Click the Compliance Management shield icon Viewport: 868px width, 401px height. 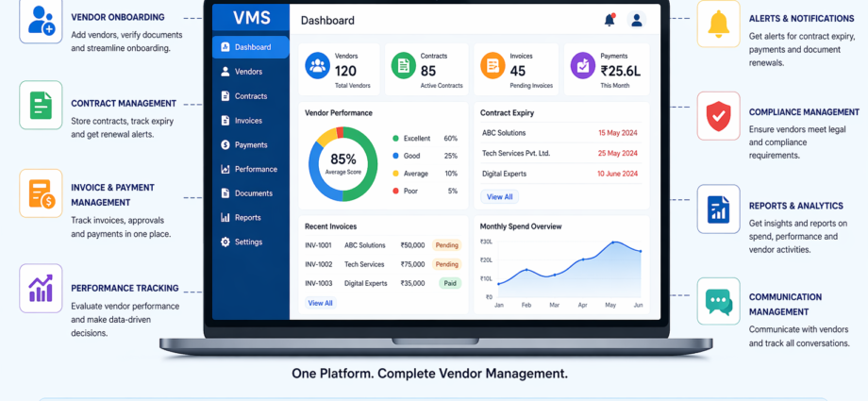[x=718, y=116]
